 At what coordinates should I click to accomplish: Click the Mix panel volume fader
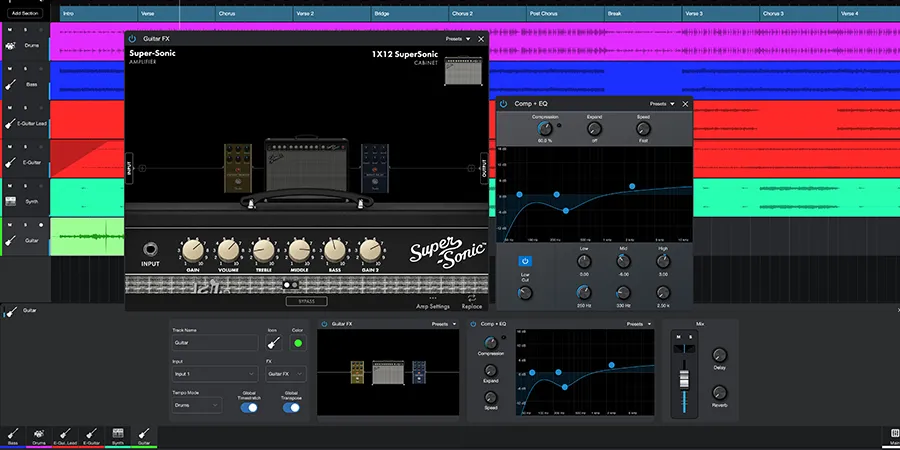(684, 381)
